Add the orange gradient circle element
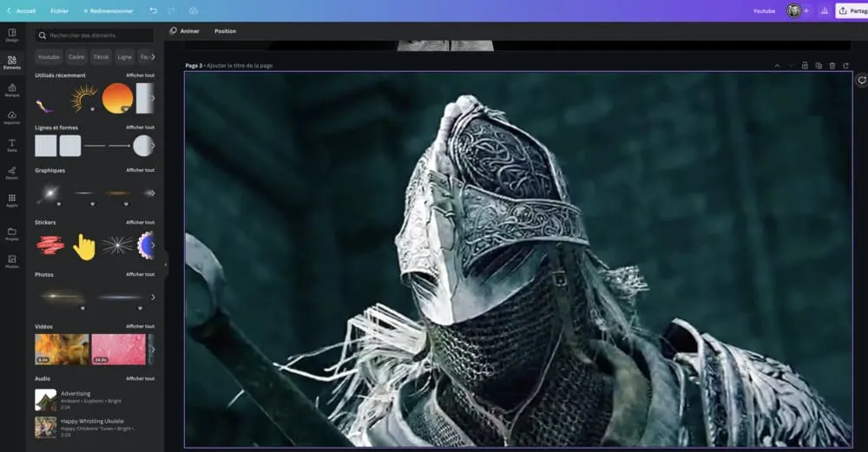 tap(117, 99)
